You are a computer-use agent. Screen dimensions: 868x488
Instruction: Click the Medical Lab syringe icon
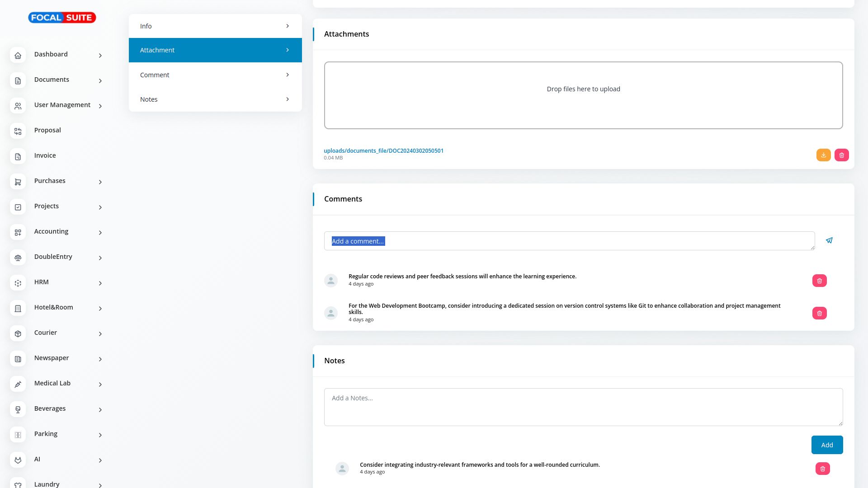[18, 384]
